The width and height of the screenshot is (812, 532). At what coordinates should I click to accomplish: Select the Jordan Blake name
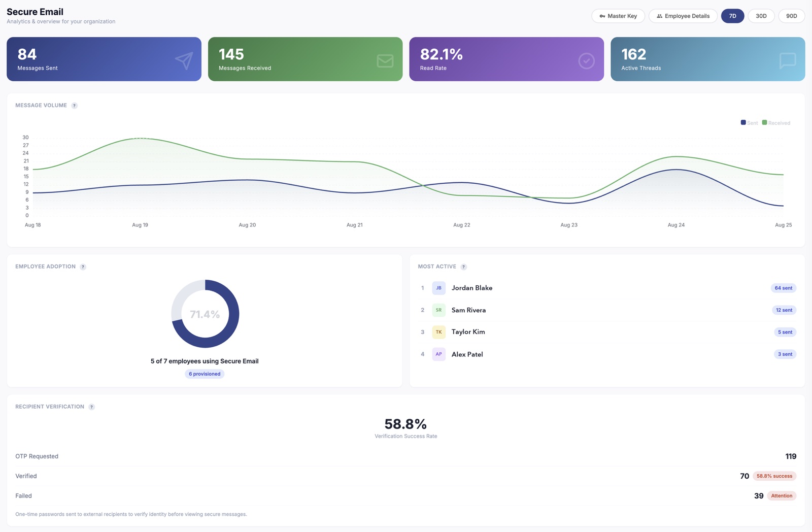click(x=472, y=288)
